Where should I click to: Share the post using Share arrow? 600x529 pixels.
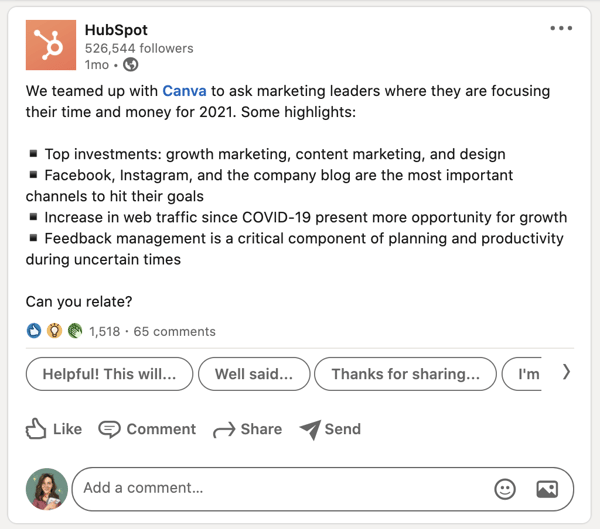click(247, 429)
